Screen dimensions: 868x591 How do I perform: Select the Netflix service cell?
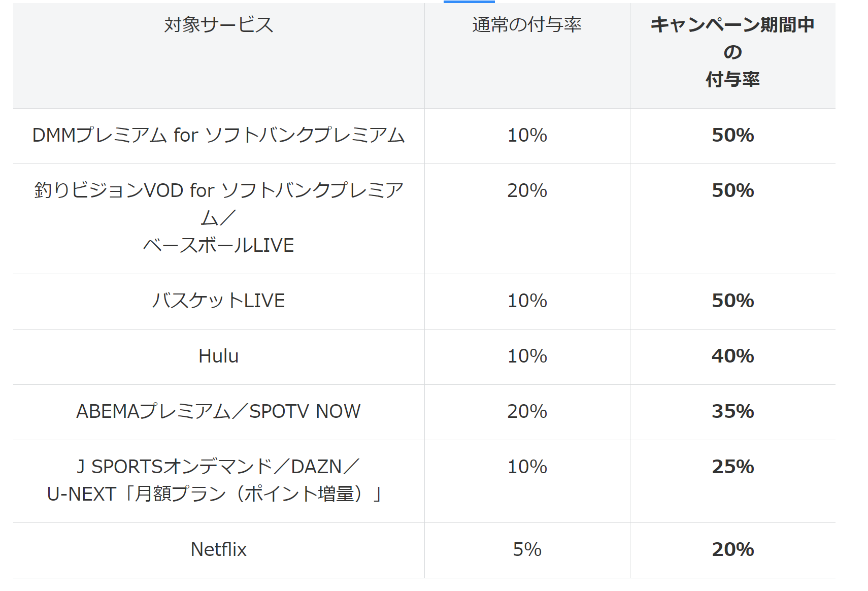point(218,550)
